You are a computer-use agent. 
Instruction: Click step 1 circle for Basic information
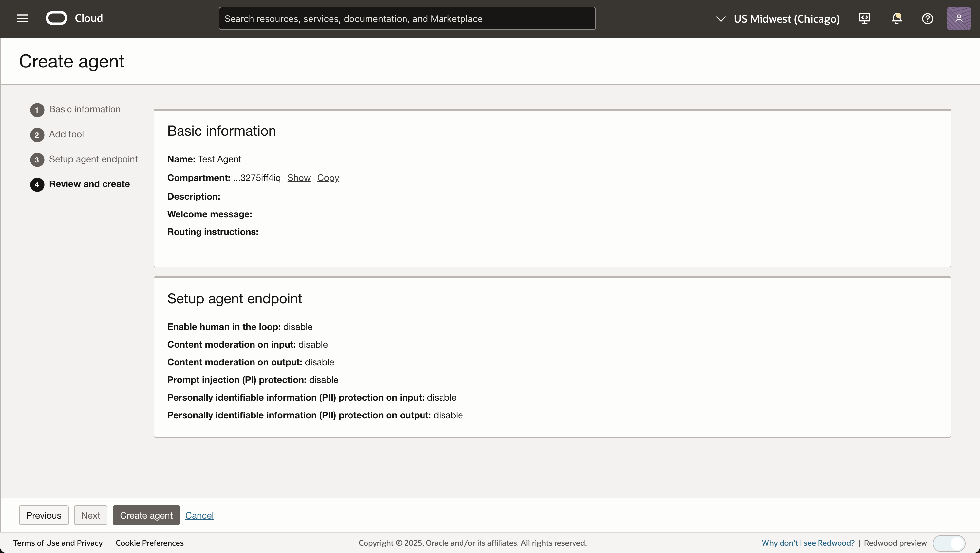coord(37,110)
